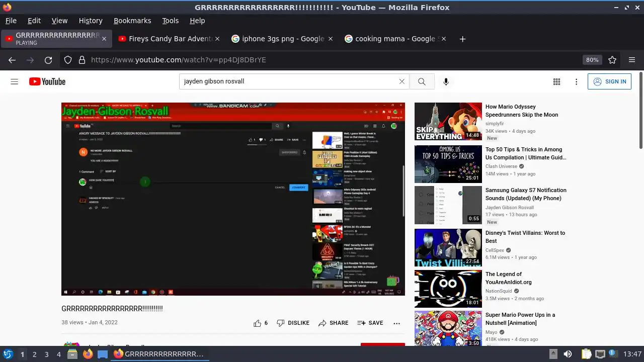
Task: Open the Bookmarks menu
Action: (132, 21)
